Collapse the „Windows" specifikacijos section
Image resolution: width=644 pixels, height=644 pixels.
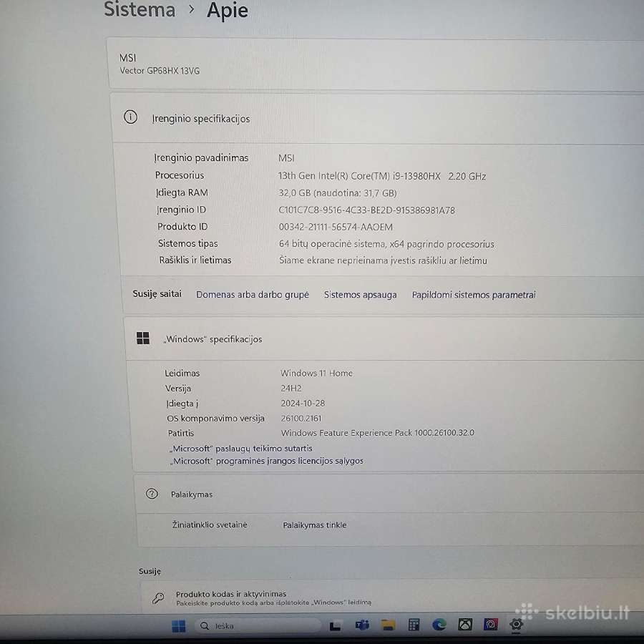tap(384, 339)
